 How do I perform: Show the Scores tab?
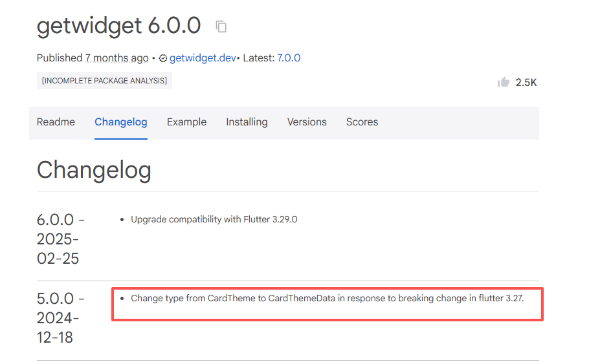(362, 122)
